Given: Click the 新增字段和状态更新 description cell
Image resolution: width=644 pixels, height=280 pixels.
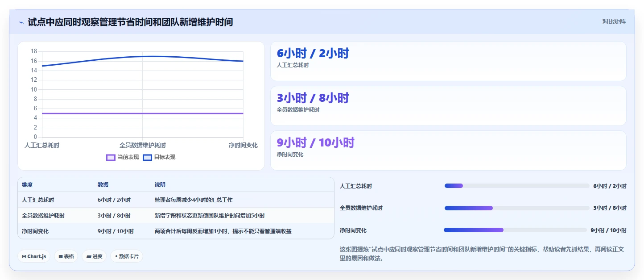Looking at the screenshot, I should [210, 216].
